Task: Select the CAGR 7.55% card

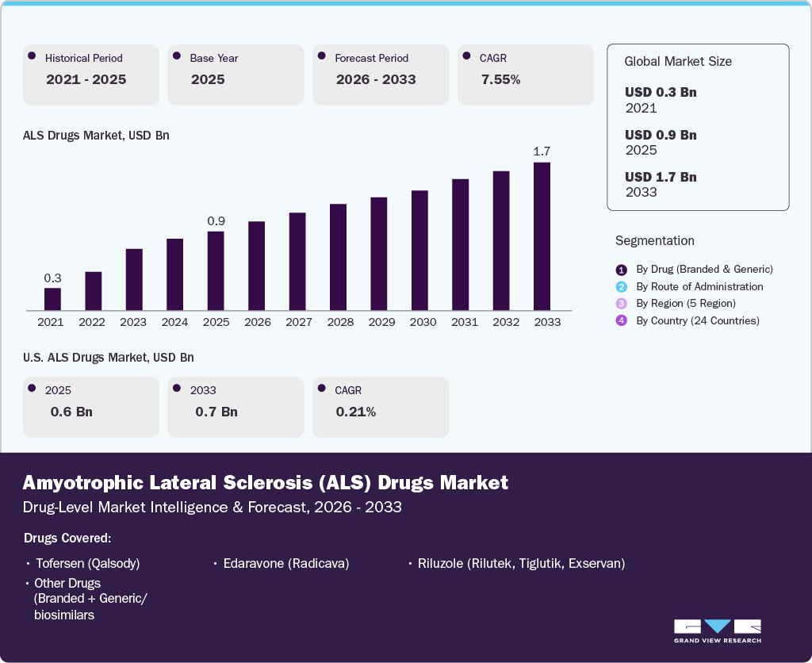Action: (x=526, y=75)
